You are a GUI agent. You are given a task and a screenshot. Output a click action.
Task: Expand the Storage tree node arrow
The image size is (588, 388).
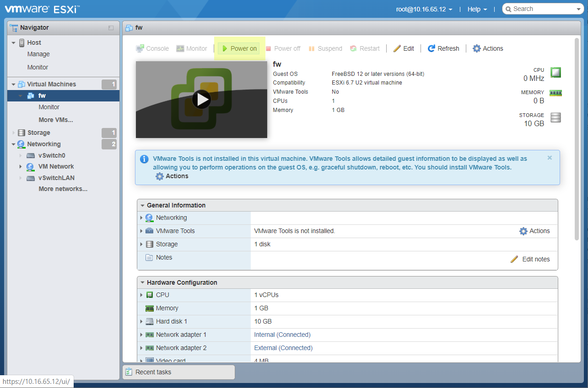point(13,133)
